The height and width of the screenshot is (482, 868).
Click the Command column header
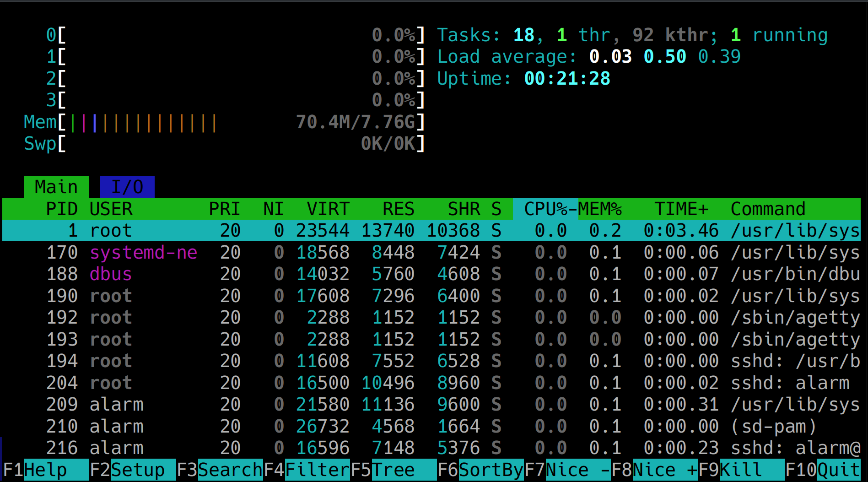768,209
